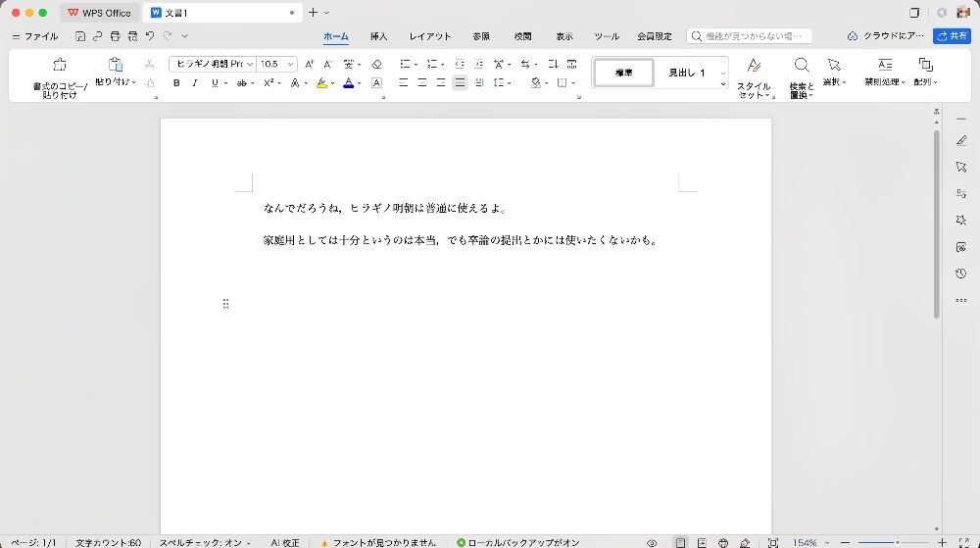
Task: Expand the quick access toolbar chevron
Action: pos(184,36)
